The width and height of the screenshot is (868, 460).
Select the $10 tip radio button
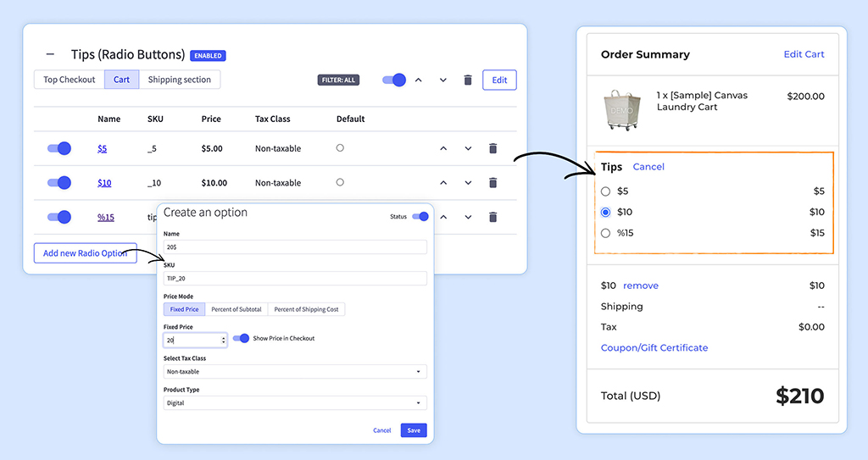pos(605,212)
